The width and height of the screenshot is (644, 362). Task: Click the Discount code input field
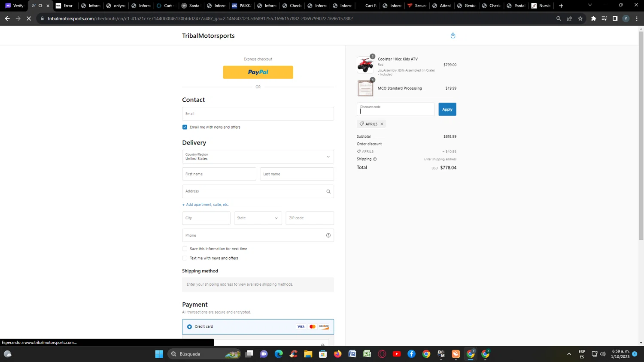pyautogui.click(x=395, y=109)
